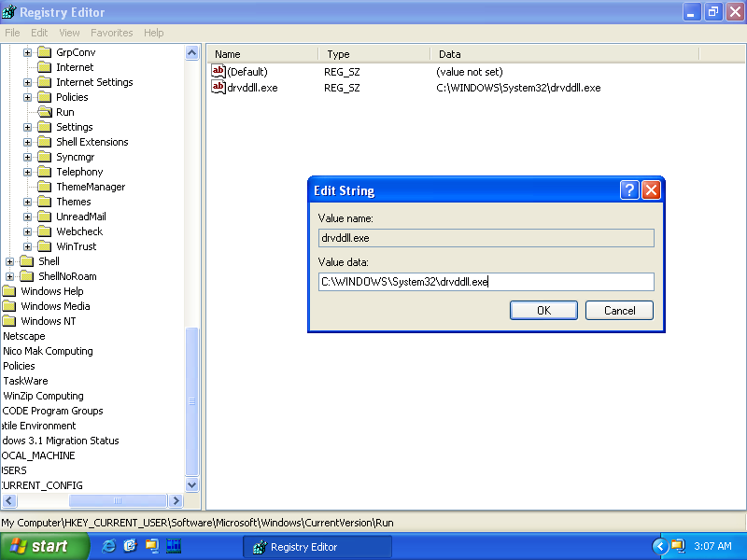Click the Edit String help button

(x=628, y=190)
